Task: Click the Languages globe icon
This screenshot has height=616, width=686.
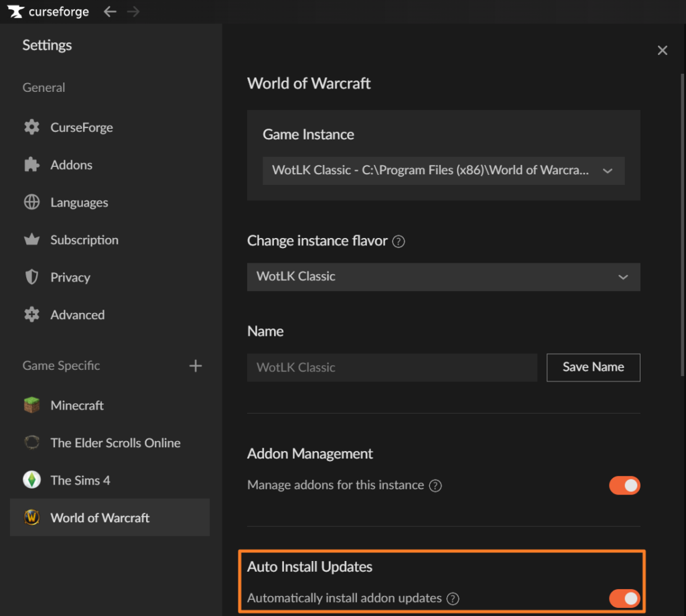Action: point(31,202)
